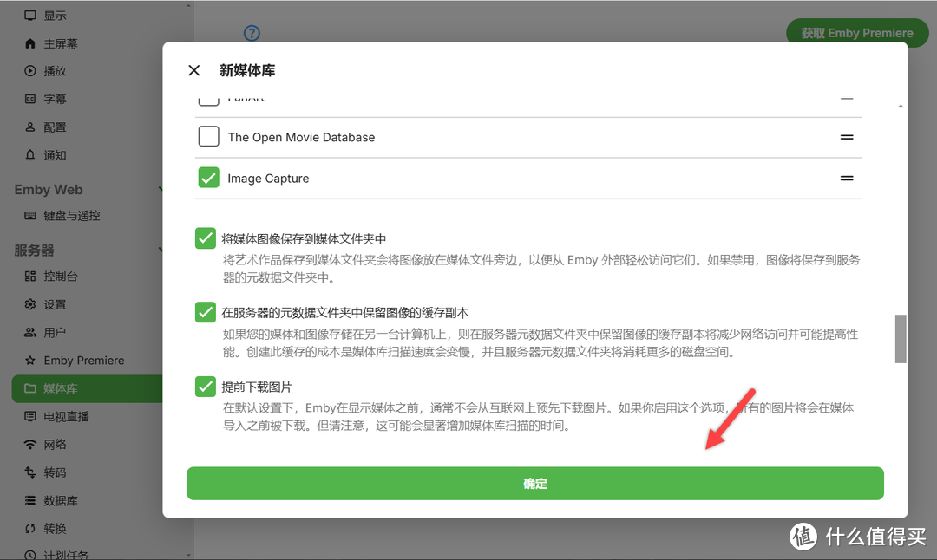Click the 通知 bell icon

click(29, 155)
